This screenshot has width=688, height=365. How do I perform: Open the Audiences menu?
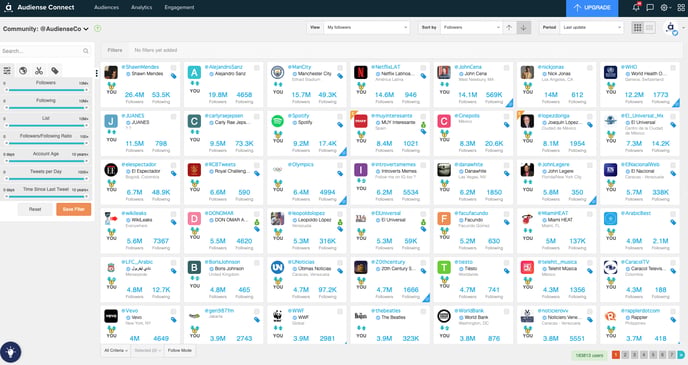coord(106,7)
